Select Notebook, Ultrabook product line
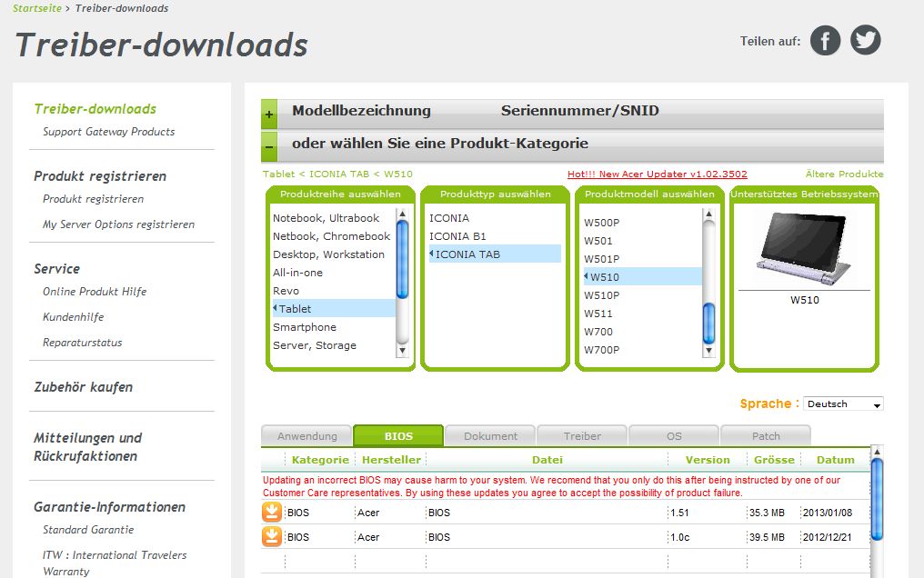This screenshot has height=578, width=924. pyautogui.click(x=326, y=218)
